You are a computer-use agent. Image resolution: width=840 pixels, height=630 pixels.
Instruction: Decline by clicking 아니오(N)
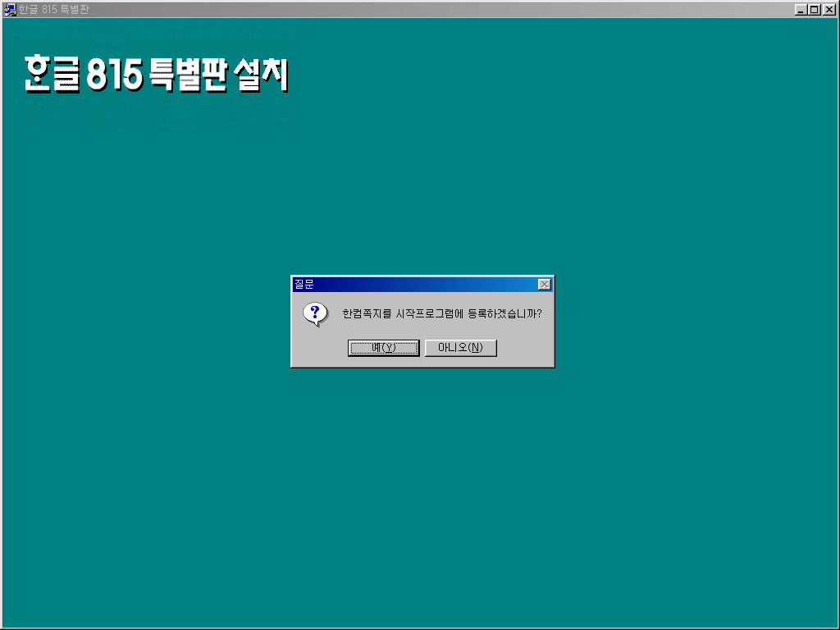tap(461, 348)
